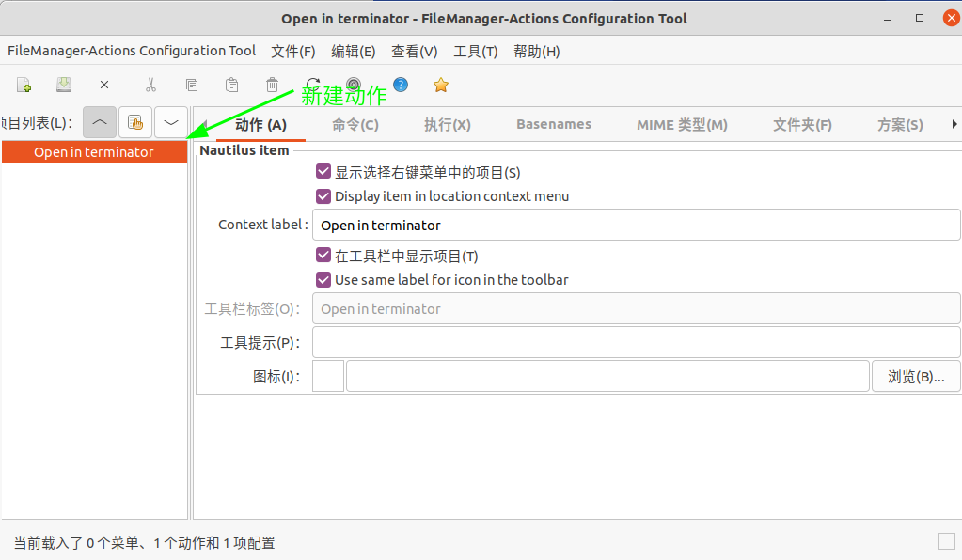
Task: Toggle 'Use same label for icon in the toolbar'
Action: [323, 280]
